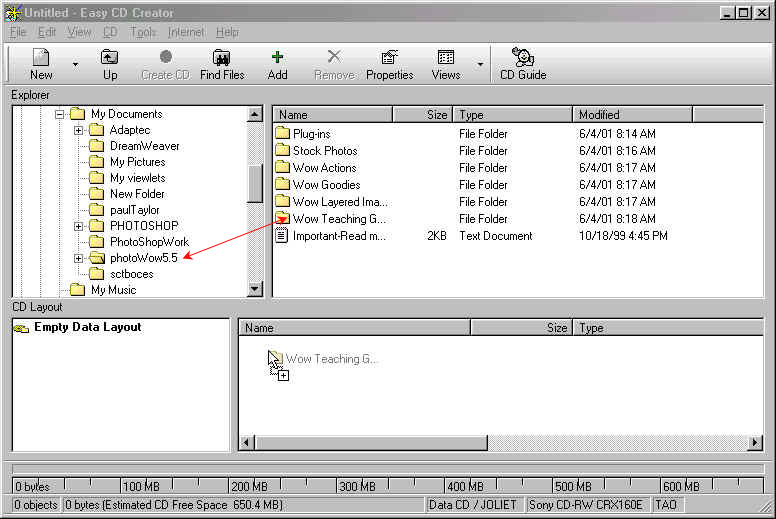The width and height of the screenshot is (776, 519).
Task: Open the Tools menu
Action: (143, 32)
